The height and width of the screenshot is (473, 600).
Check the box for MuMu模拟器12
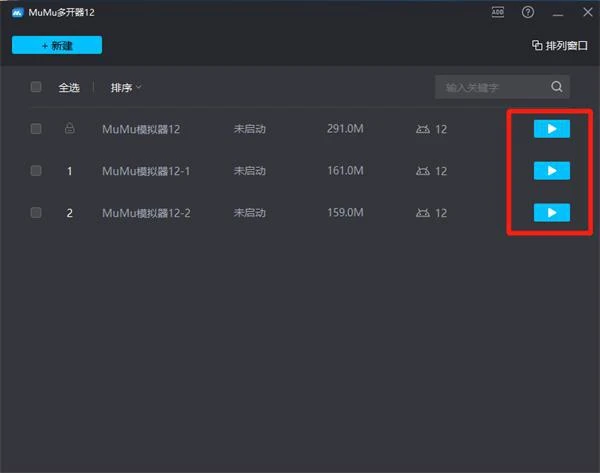pos(36,129)
